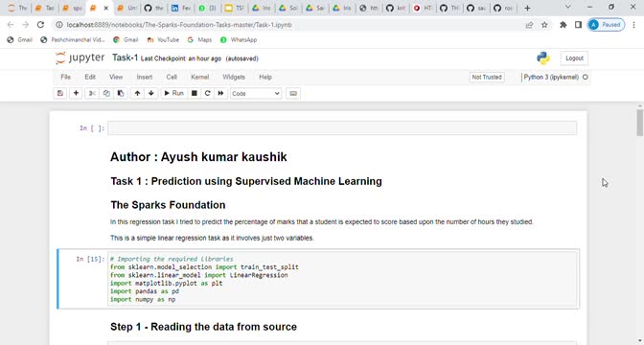Open the command palette keyboard icon
Viewport: 644px width, 345px height.
293,93
